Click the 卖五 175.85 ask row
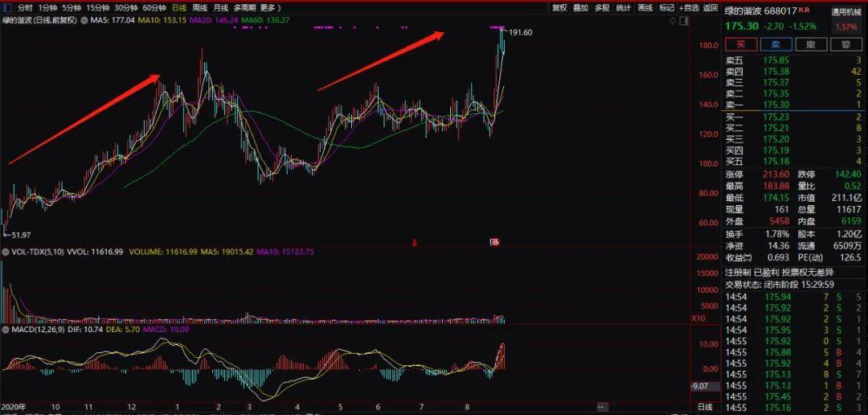Image resolution: width=868 pixels, height=415 pixels. click(794, 60)
